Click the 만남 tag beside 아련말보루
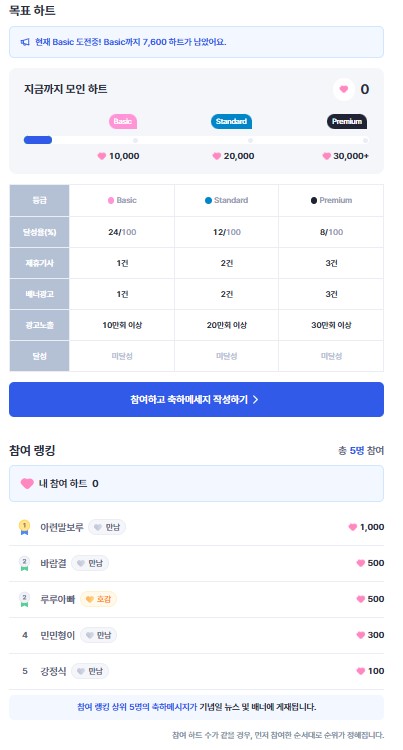This screenshot has height=750, width=403. 107,527
